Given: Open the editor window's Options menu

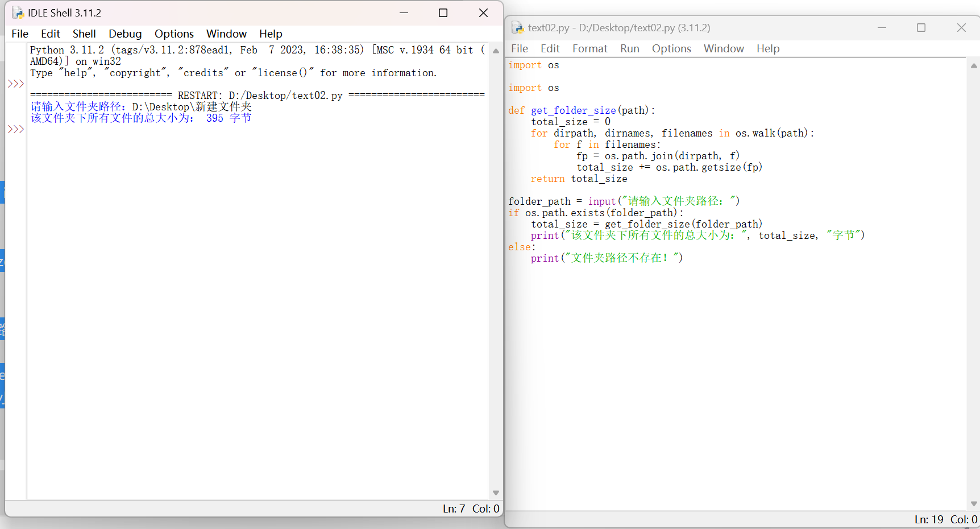Looking at the screenshot, I should [x=671, y=48].
